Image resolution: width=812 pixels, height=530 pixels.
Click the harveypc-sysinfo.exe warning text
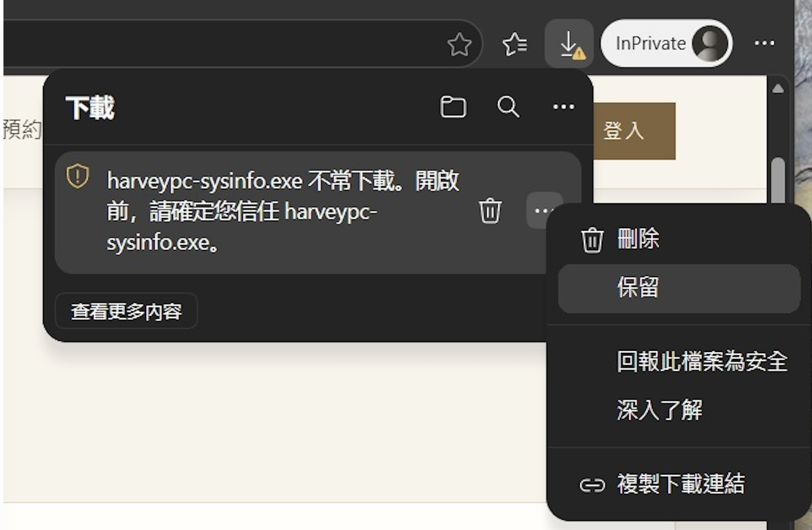(283, 211)
